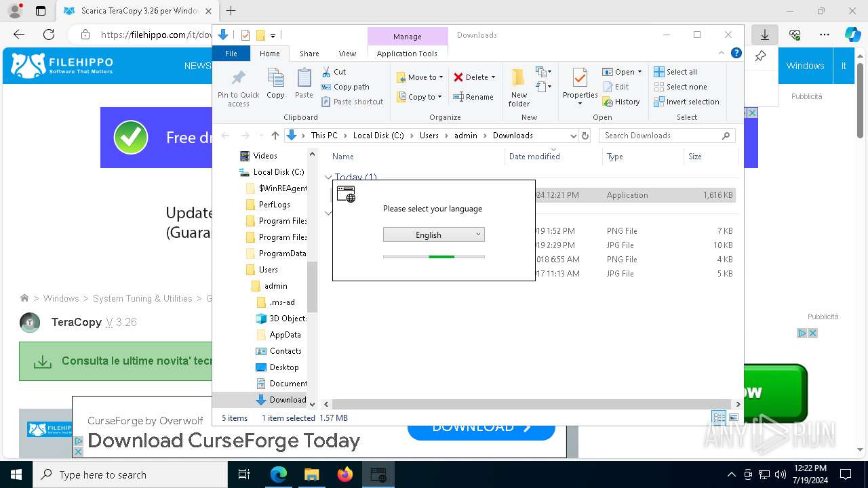Viewport: 868px width, 488px height.
Task: Open Firefox from the taskbar
Action: pyautogui.click(x=345, y=474)
